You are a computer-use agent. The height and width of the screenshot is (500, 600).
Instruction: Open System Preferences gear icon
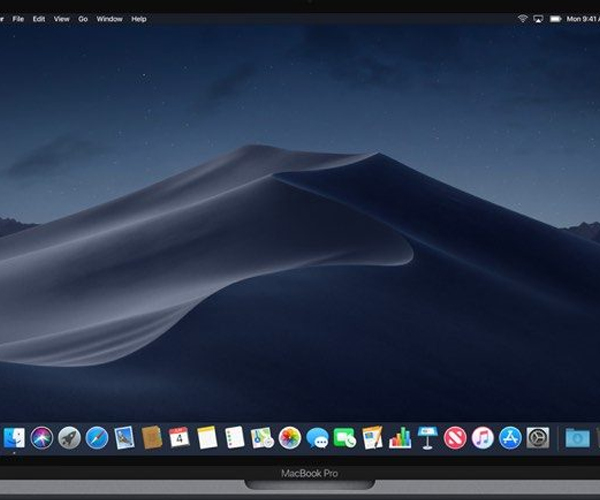tap(538, 437)
